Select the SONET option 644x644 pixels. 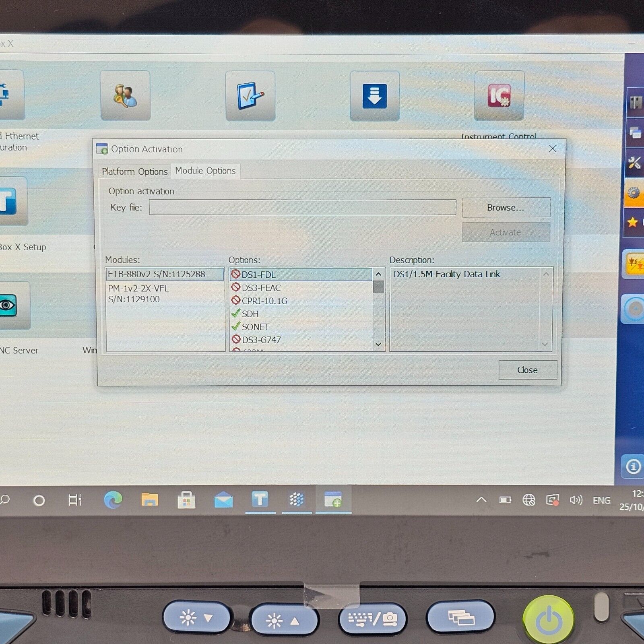[x=301, y=327]
